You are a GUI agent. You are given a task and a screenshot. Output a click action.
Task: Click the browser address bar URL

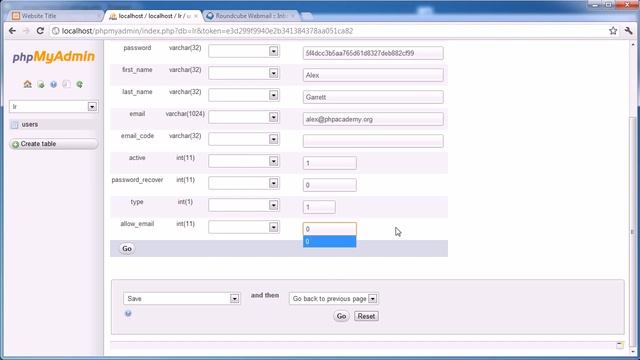pyautogui.click(x=207, y=31)
